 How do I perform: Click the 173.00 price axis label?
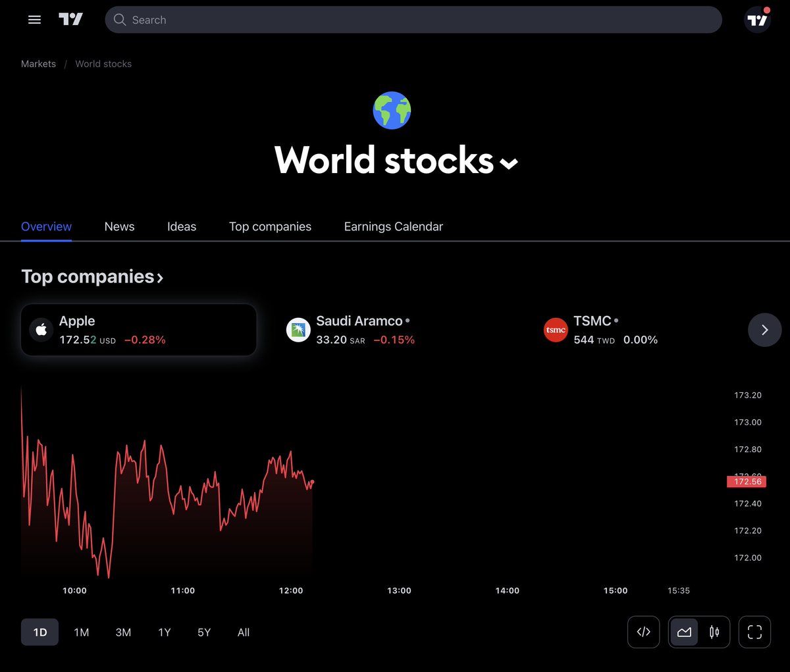748,422
